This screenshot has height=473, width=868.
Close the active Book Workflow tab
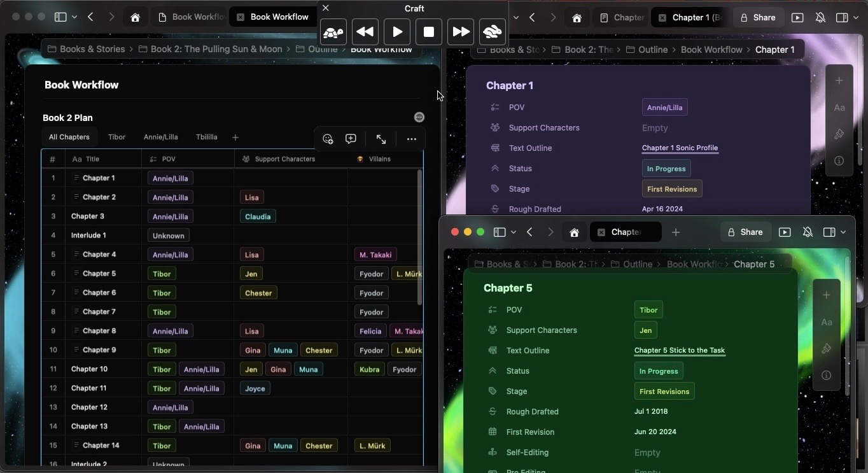[240, 17]
